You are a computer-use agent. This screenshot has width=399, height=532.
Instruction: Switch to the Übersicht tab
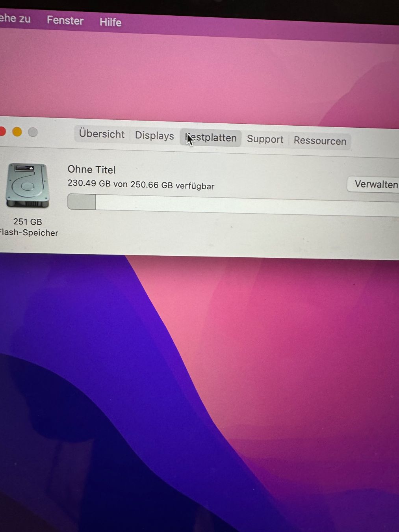102,134
